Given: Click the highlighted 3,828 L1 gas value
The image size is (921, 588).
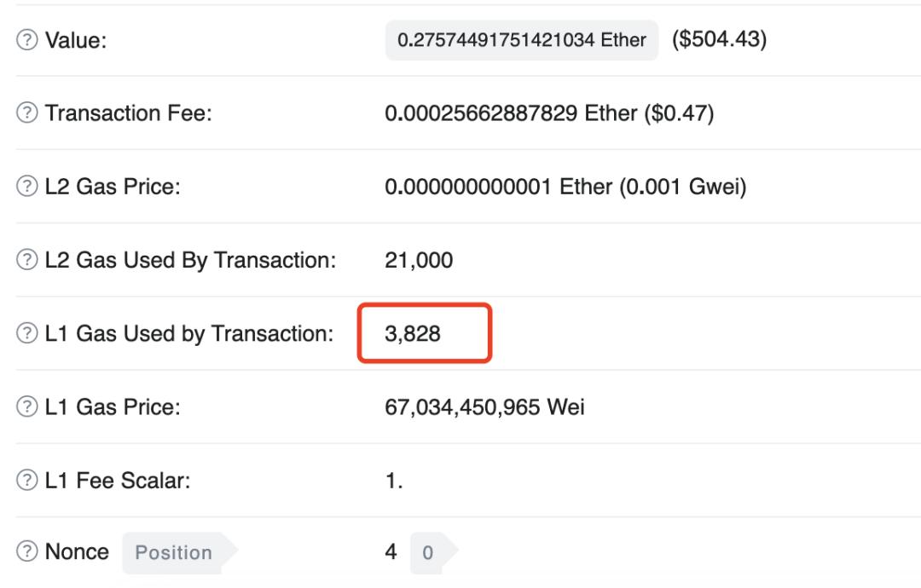Looking at the screenshot, I should 414,334.
